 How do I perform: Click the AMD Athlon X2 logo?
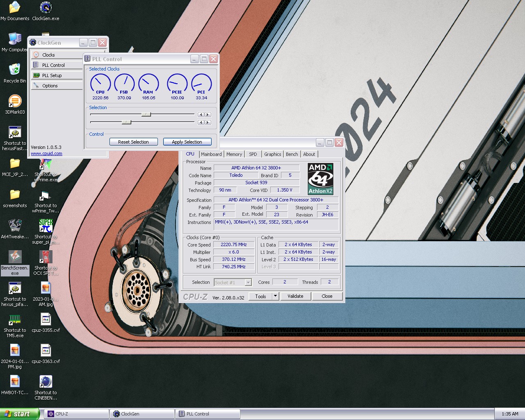click(x=320, y=179)
